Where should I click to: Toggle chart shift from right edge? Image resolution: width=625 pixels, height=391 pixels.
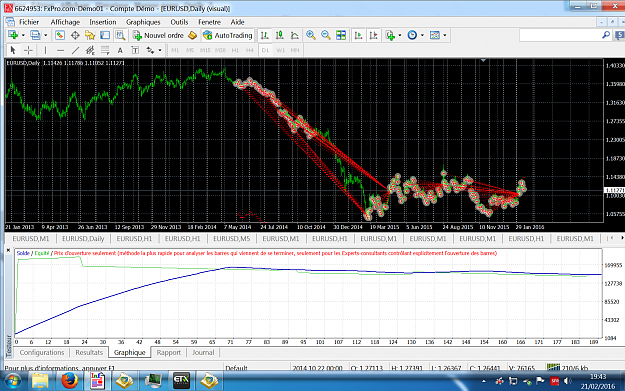(x=373, y=35)
